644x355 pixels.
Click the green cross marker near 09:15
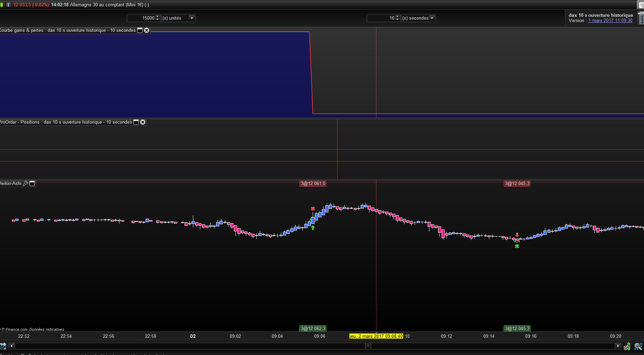[x=517, y=246]
